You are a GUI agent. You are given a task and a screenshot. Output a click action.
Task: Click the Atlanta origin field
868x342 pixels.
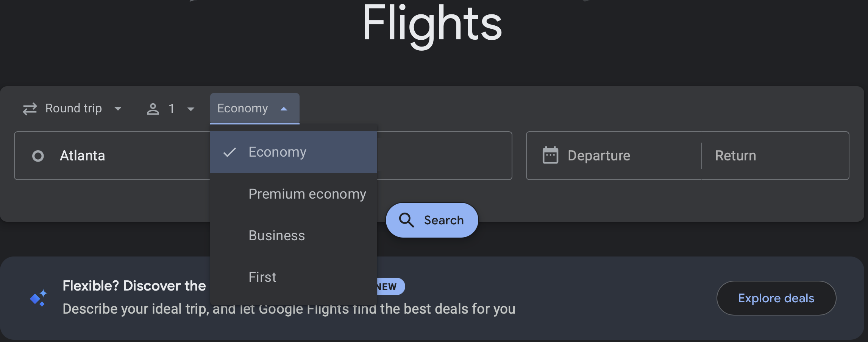(114, 156)
